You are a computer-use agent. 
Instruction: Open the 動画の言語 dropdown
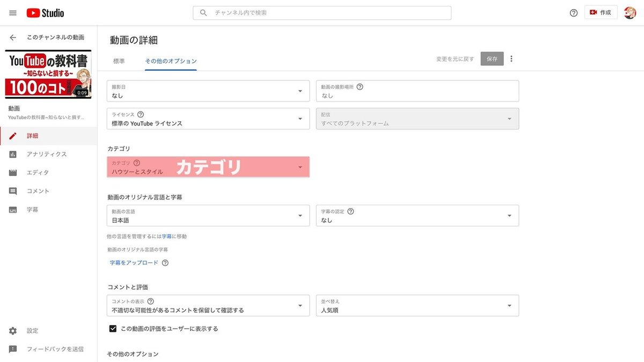[x=208, y=216]
